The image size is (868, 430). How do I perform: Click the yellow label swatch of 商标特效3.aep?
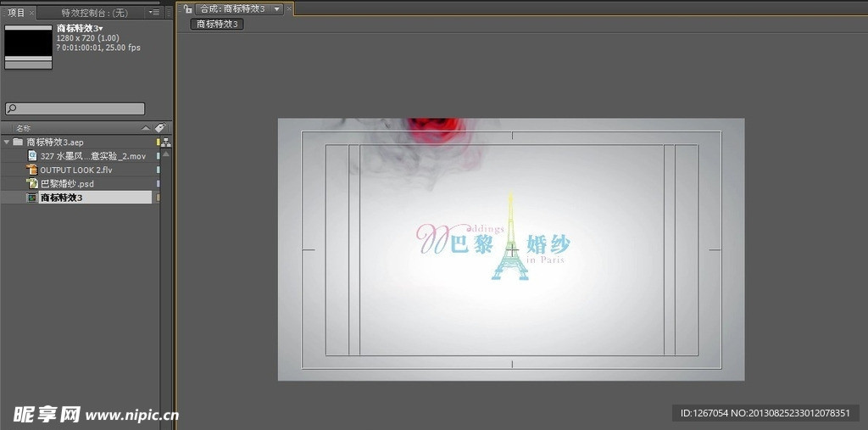tap(158, 142)
